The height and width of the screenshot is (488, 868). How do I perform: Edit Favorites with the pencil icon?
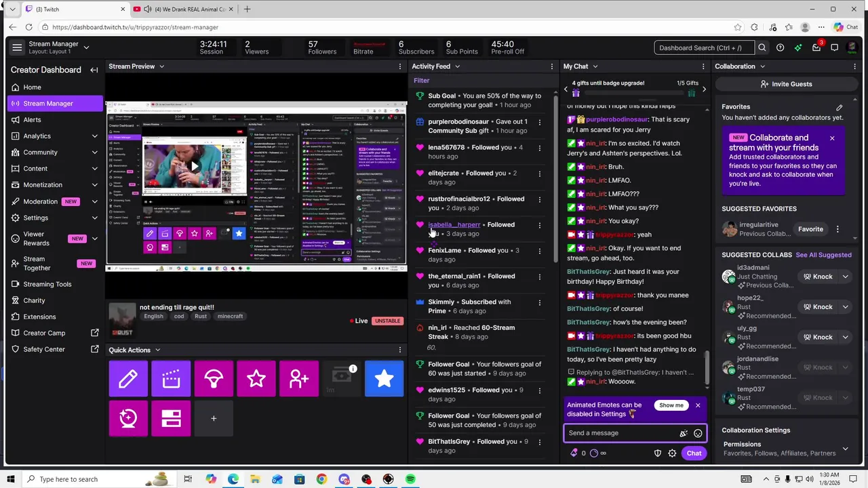pyautogui.click(x=840, y=107)
